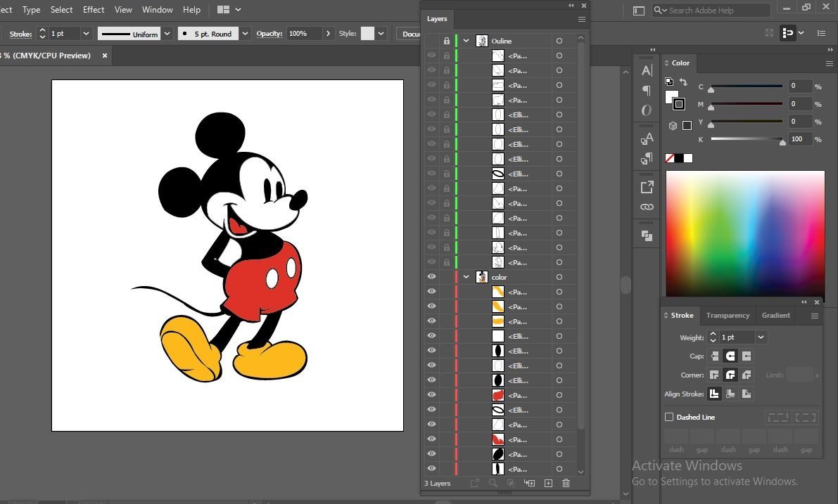Expand the Opacity arrow
Viewport: 838px width, 504px height.
pyautogui.click(x=328, y=34)
